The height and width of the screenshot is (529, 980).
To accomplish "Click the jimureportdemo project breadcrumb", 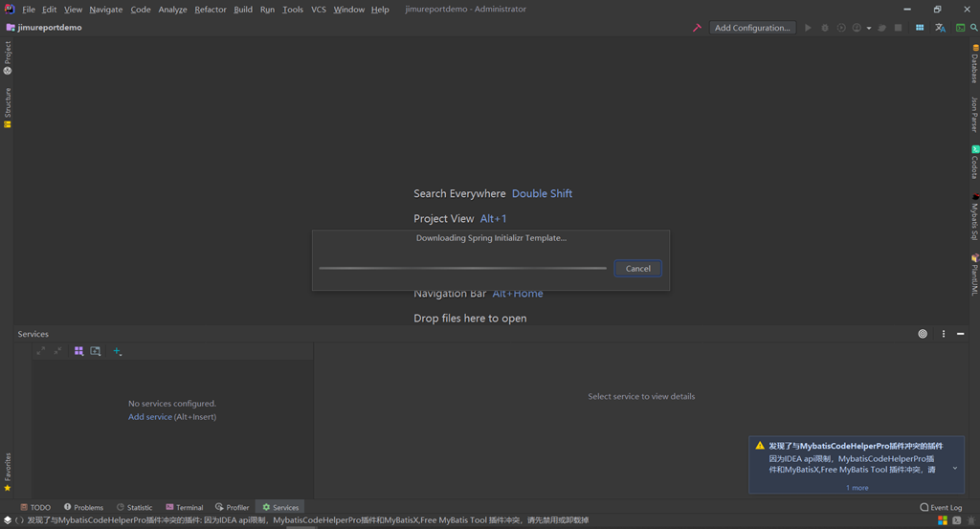I will pyautogui.click(x=44, y=28).
